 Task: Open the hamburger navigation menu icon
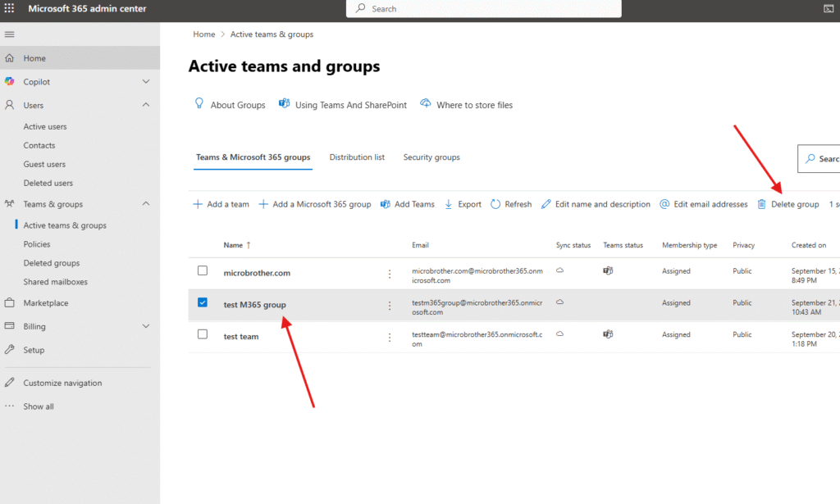tap(10, 34)
